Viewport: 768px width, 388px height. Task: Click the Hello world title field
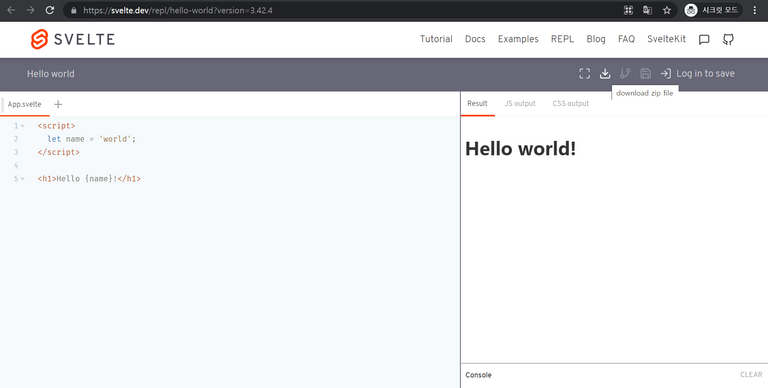(x=50, y=74)
